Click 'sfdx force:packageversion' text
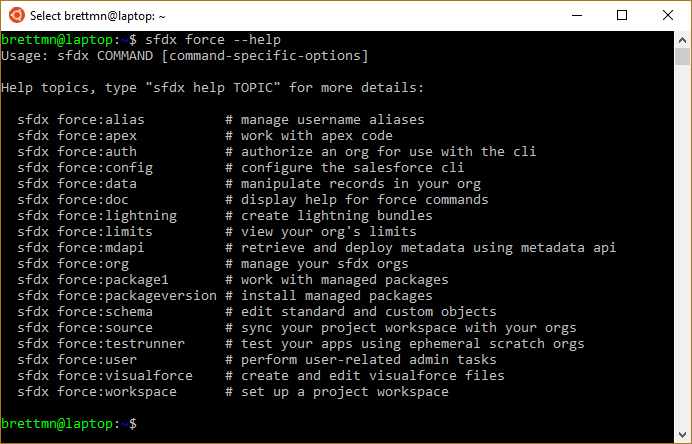The height and width of the screenshot is (444, 692). click(117, 296)
